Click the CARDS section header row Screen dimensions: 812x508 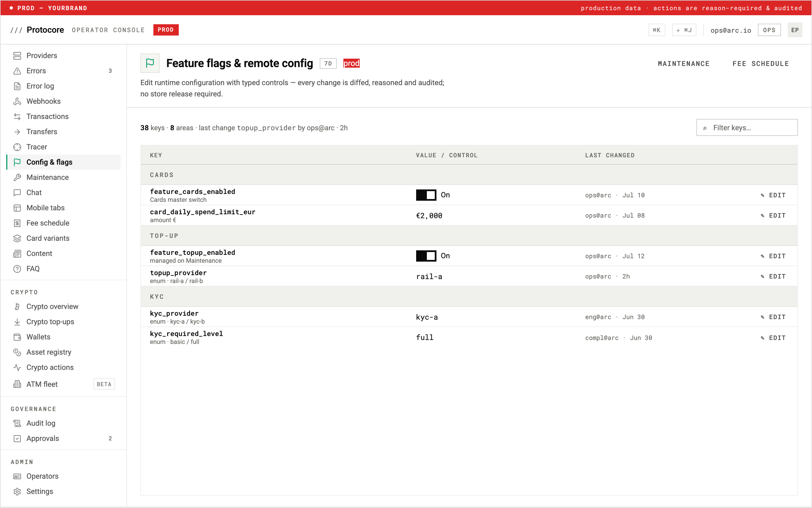pos(469,175)
